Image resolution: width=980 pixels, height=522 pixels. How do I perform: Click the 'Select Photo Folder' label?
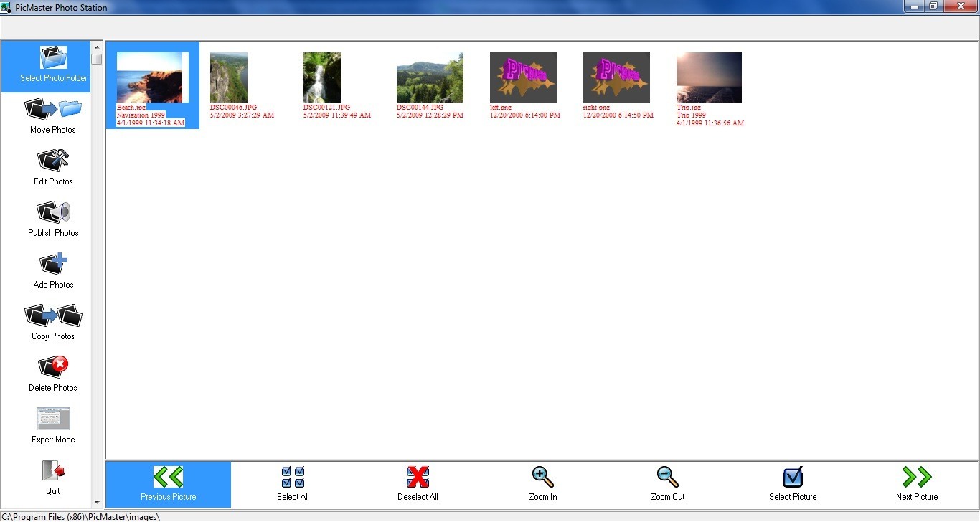53,78
